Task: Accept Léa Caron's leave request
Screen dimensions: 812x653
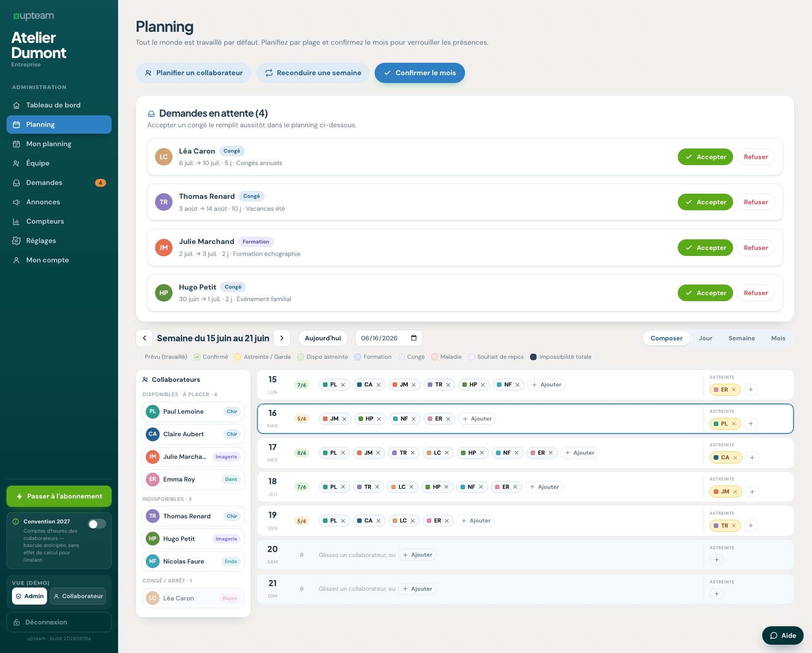Action: click(705, 157)
